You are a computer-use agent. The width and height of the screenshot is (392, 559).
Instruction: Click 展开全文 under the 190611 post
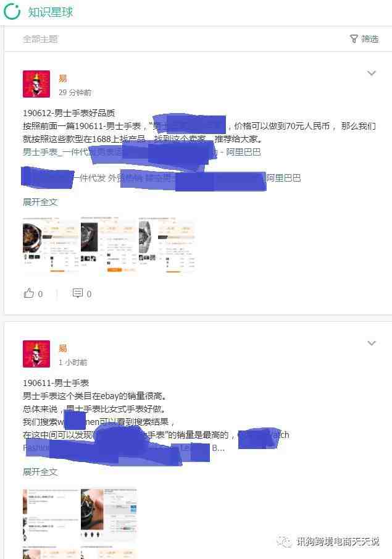(x=40, y=472)
